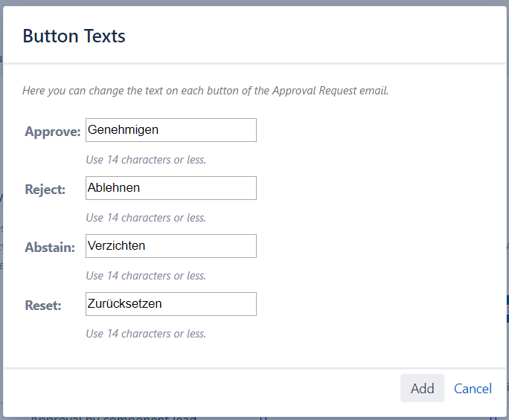Screen dimensions: 509x420
Task: Click the character limit hint below Abstain field
Action: click(x=146, y=275)
